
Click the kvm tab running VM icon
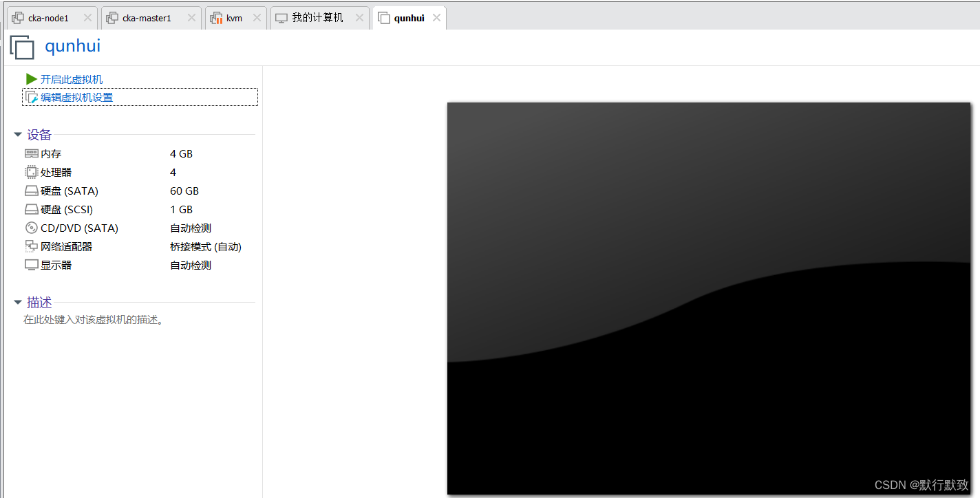tap(216, 18)
